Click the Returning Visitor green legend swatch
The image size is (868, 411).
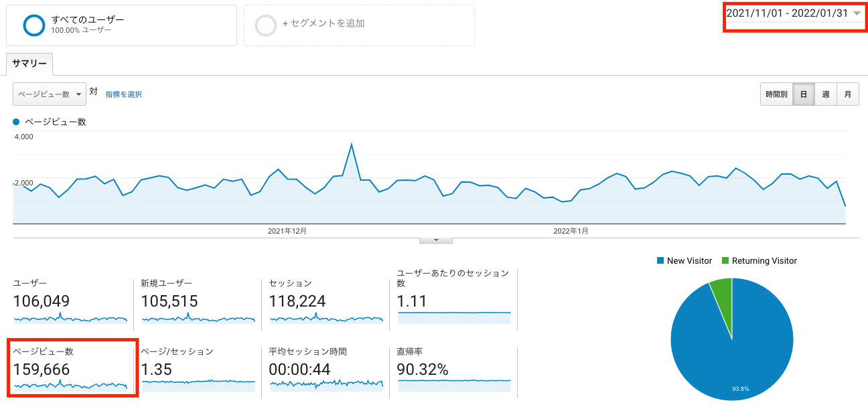[x=725, y=260]
